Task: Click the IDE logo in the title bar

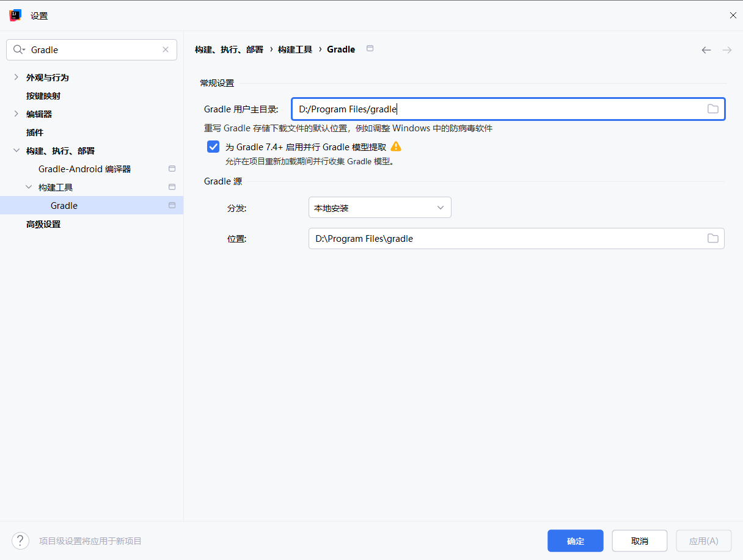Action: (15, 15)
